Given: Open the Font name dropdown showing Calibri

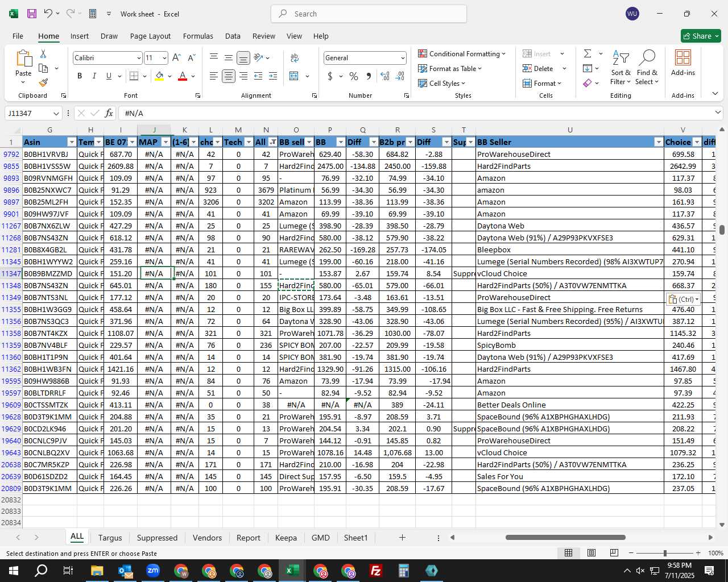Looking at the screenshot, I should click(x=138, y=58).
